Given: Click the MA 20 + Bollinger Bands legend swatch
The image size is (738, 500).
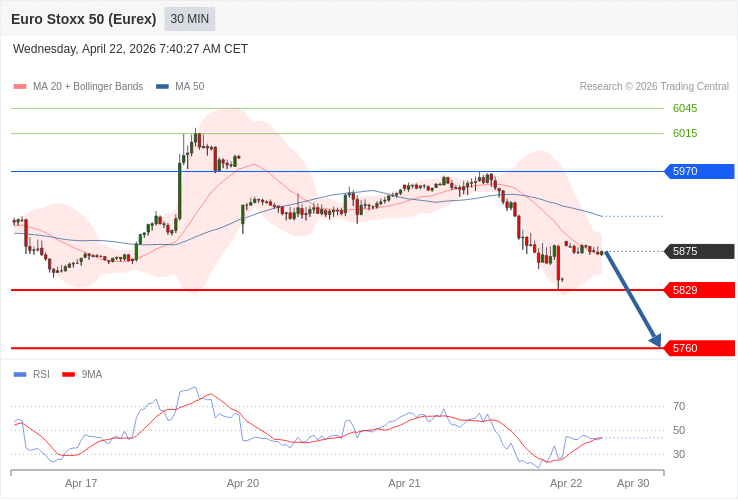Looking at the screenshot, I should 20,87.
